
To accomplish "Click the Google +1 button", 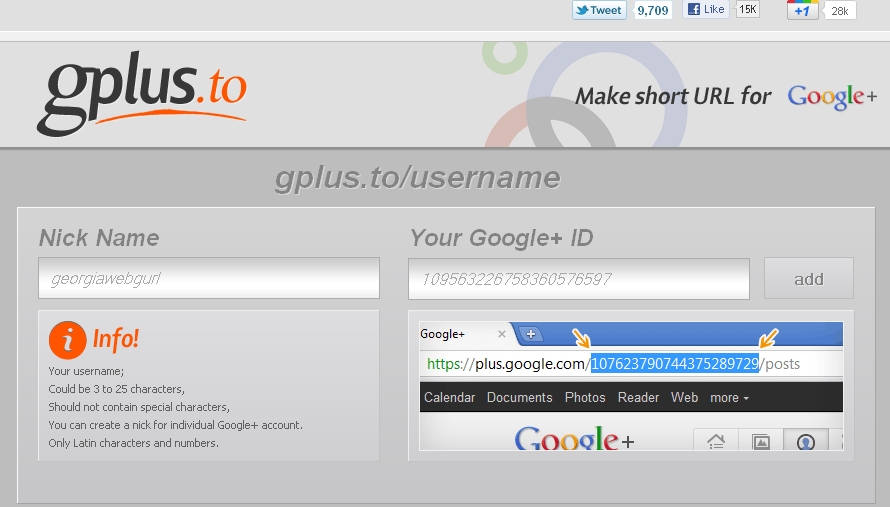I will (x=802, y=10).
